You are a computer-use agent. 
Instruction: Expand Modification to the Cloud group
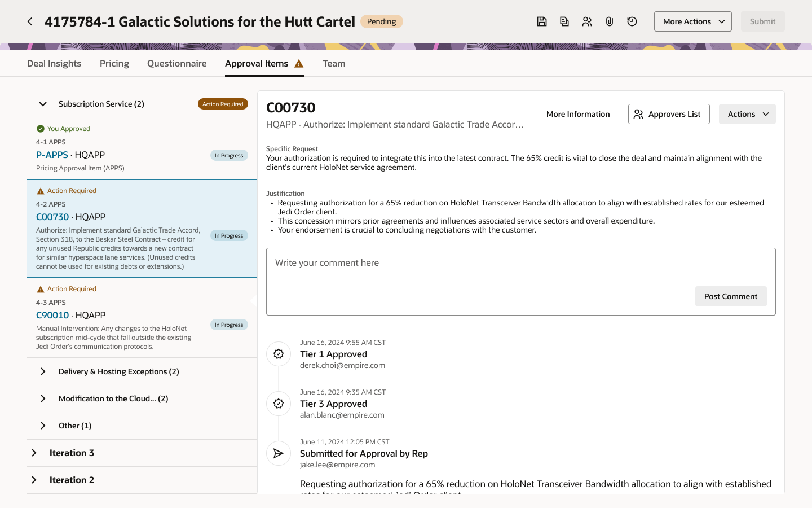click(x=43, y=398)
